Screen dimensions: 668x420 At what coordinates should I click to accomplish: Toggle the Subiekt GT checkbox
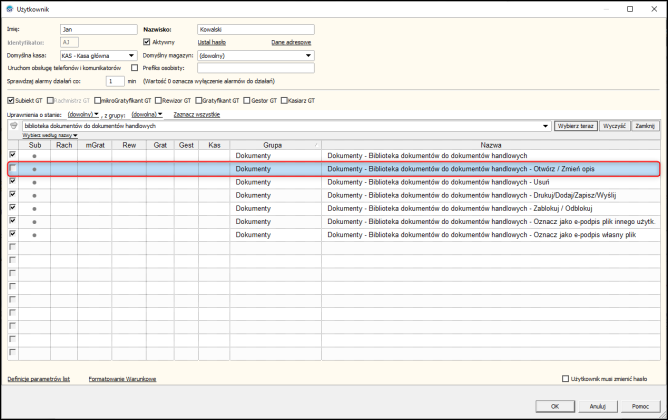[x=11, y=101]
